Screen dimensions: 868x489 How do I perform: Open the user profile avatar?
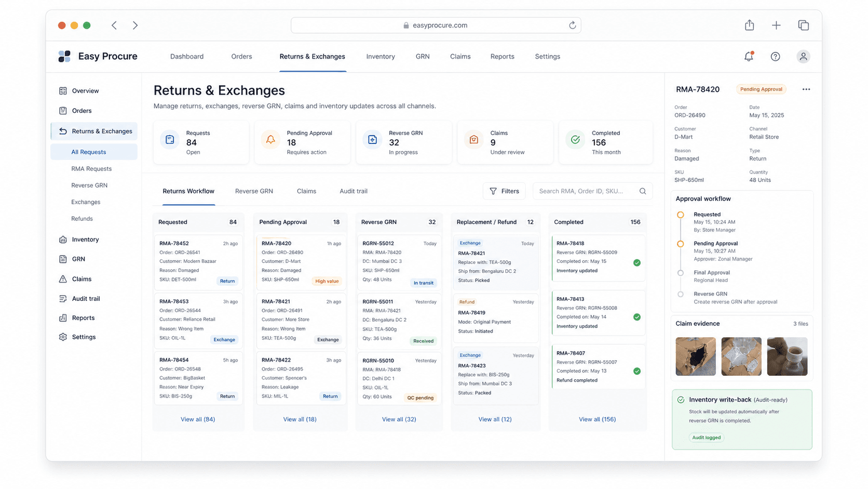click(803, 57)
